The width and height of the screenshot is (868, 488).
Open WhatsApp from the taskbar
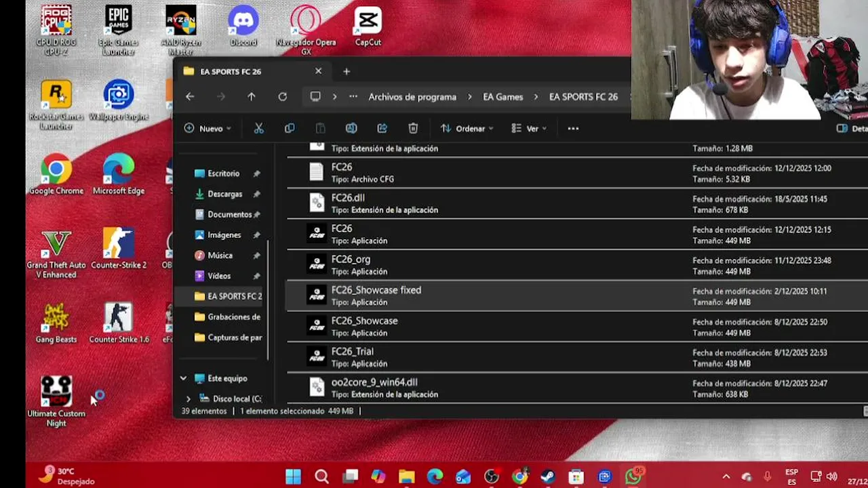coord(633,476)
